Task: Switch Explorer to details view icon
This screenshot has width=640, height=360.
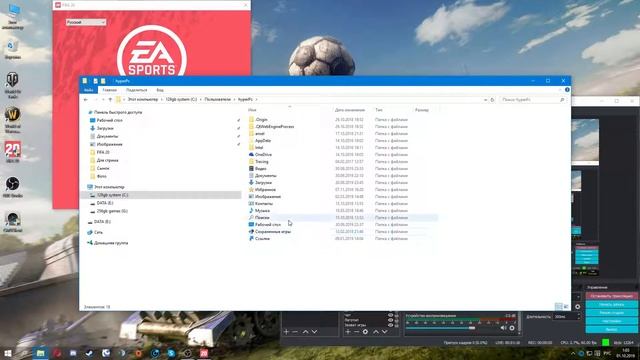Action: tap(559, 307)
